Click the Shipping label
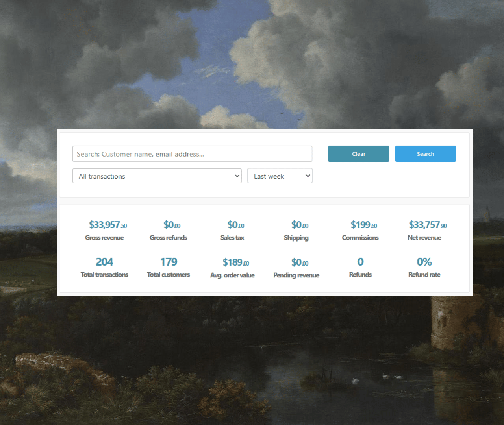This screenshot has height=425, width=504. (296, 238)
